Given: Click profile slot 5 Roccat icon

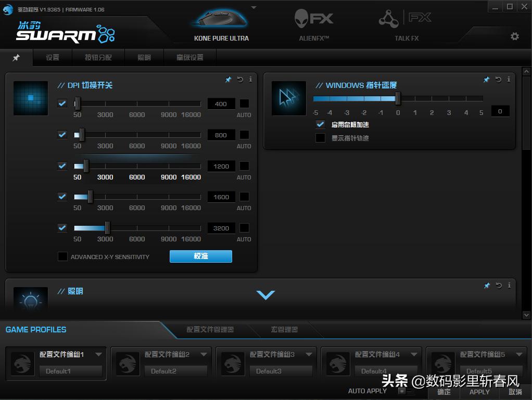Looking at the screenshot, I should (443, 364).
